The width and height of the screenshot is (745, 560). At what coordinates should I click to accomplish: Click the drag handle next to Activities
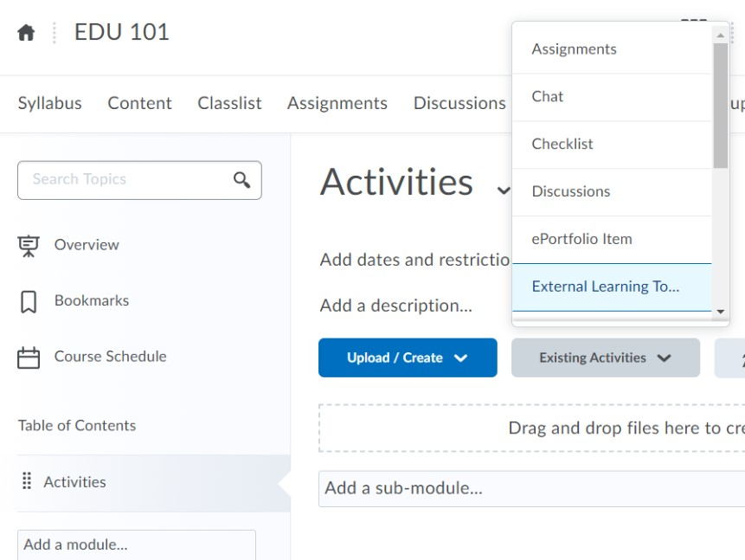pyautogui.click(x=25, y=482)
